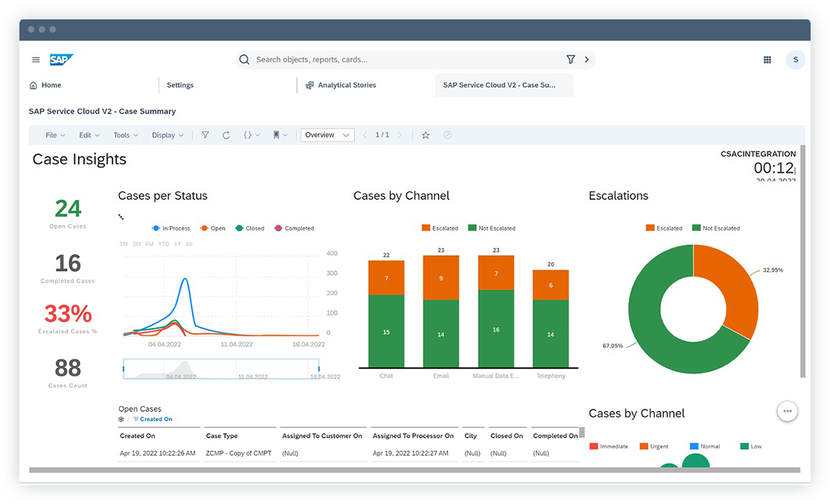Toggle the In Process series in the legend
Screen dimensions: 830x504
[x=171, y=228]
